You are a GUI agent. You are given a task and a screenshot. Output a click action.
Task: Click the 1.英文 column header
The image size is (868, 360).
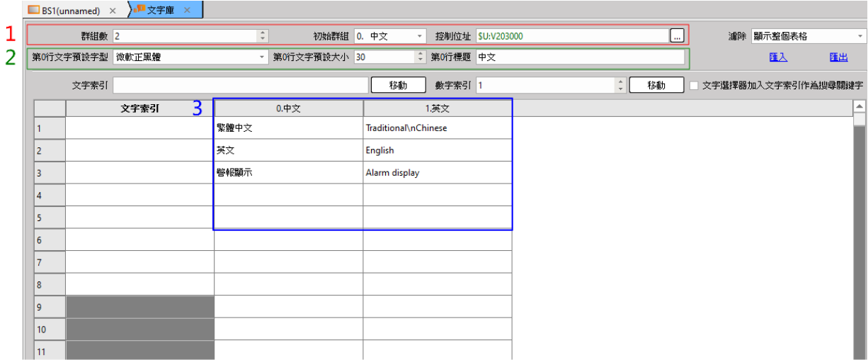click(437, 108)
